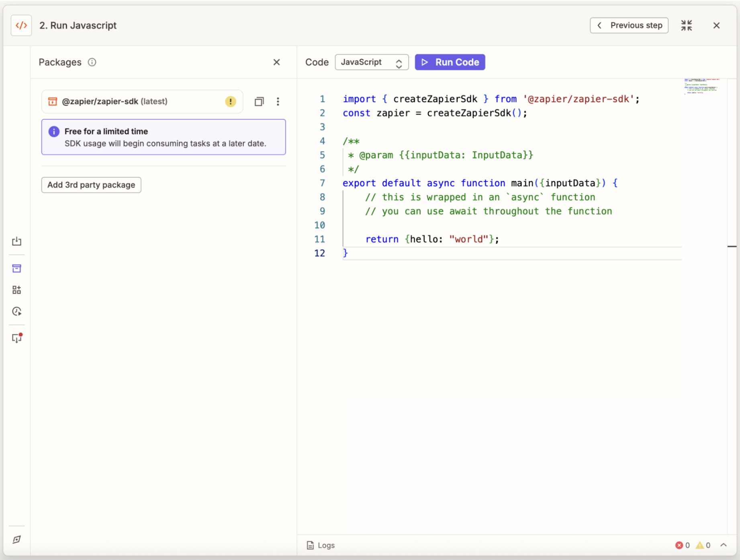
Task: Collapse the editor with the shrink icon
Action: click(686, 25)
